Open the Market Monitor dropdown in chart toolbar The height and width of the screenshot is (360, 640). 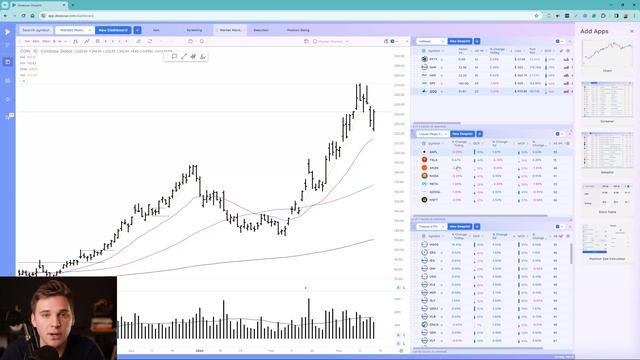pyautogui.click(x=331, y=41)
